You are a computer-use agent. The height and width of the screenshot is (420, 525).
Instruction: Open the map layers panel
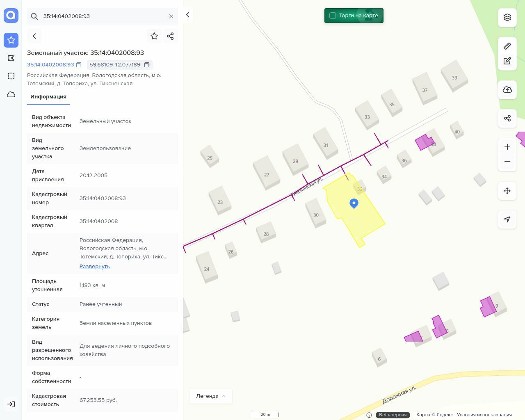click(507, 17)
